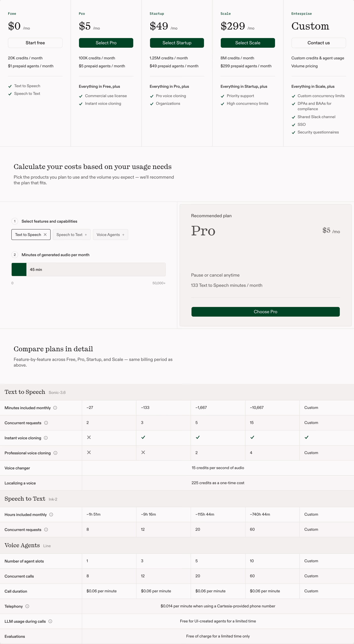354x644 pixels.
Task: Click the '133 Text to Speech minutes / month' text
Action: click(x=227, y=285)
